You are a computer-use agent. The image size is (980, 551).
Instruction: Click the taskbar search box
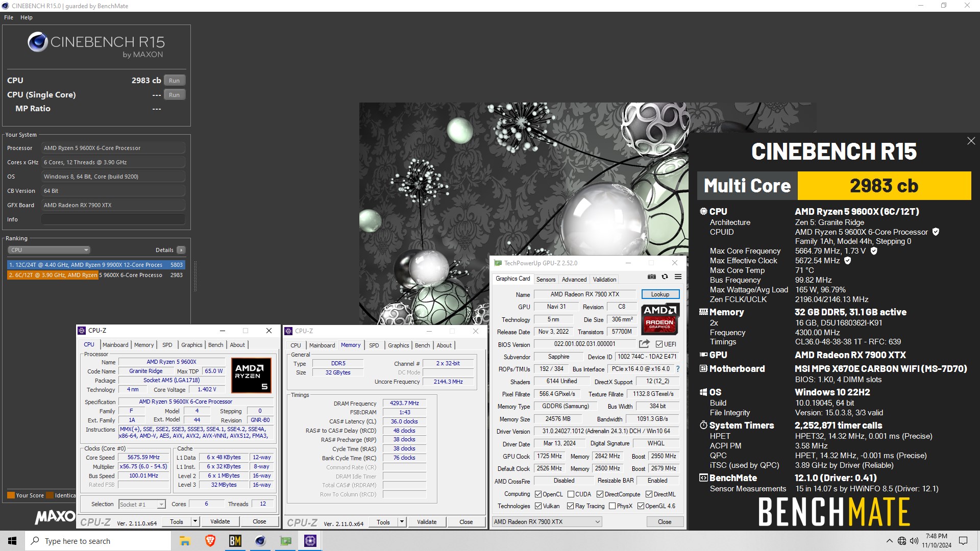[x=97, y=541]
